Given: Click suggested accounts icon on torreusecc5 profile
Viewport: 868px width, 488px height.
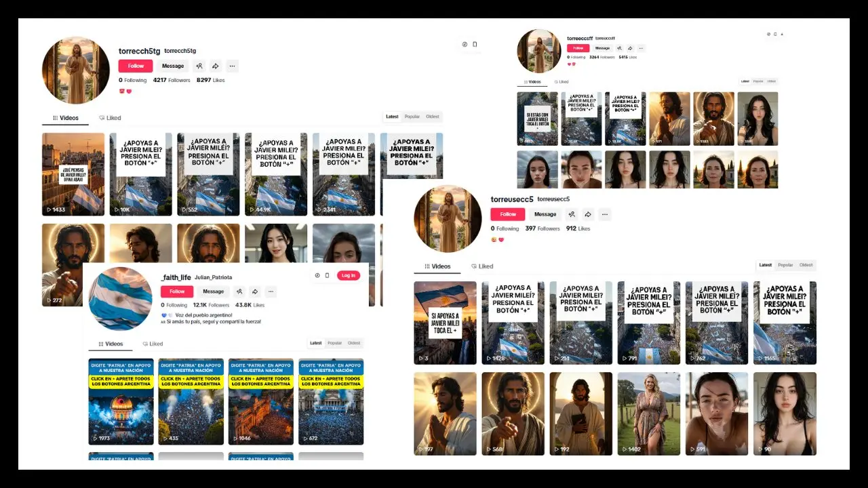Looking at the screenshot, I should tap(571, 214).
